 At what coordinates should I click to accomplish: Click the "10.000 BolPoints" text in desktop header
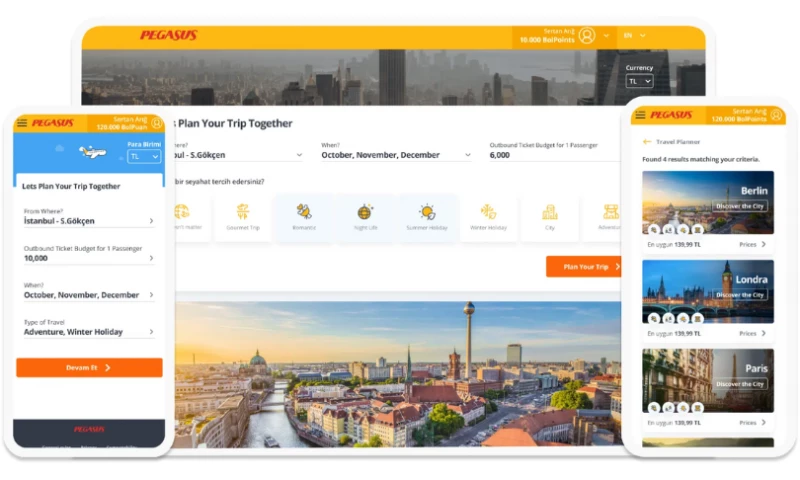[547, 39]
